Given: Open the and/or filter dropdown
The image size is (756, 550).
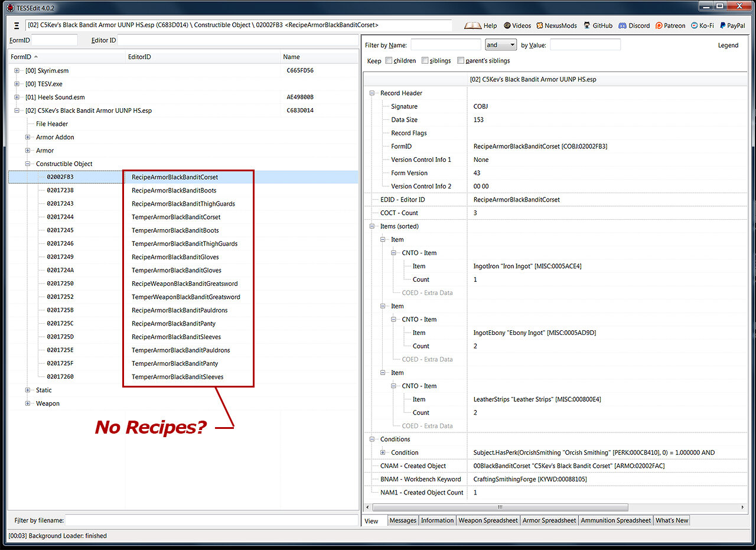Looking at the screenshot, I should 501,45.
